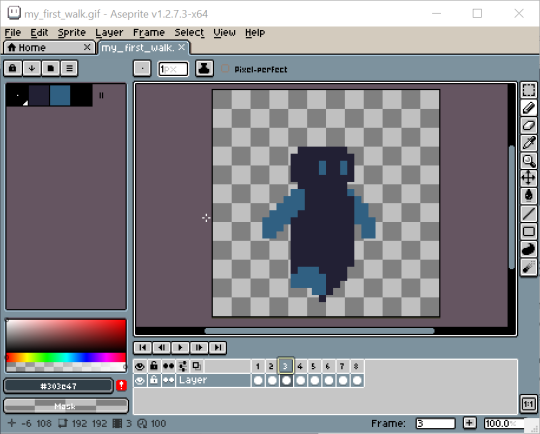The image size is (540, 434).
Task: Hide the Layer with its eye icon
Action: [x=139, y=381]
